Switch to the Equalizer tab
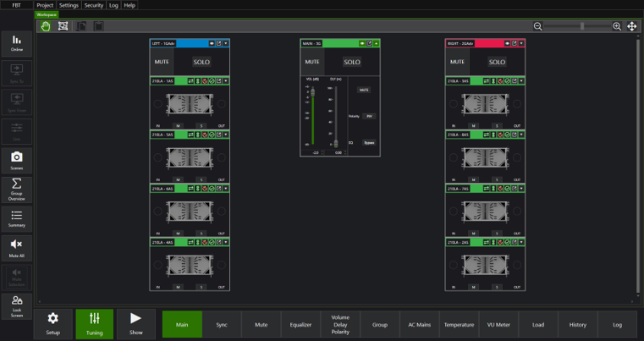Screen dimensions: 644x341 tap(300, 325)
